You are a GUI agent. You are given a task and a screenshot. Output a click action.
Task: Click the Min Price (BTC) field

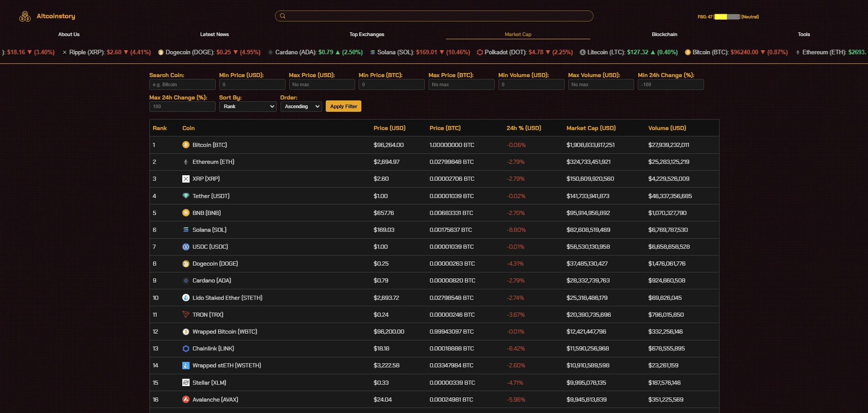[x=392, y=84]
